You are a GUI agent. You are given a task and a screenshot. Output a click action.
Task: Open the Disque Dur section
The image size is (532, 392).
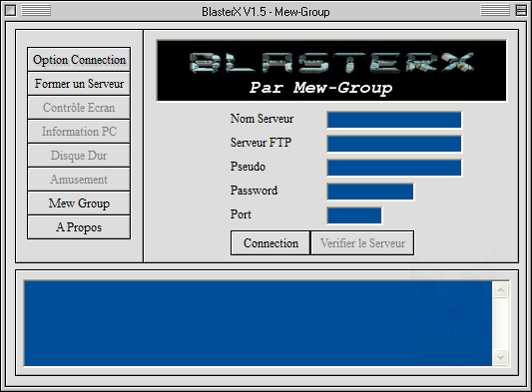point(79,156)
